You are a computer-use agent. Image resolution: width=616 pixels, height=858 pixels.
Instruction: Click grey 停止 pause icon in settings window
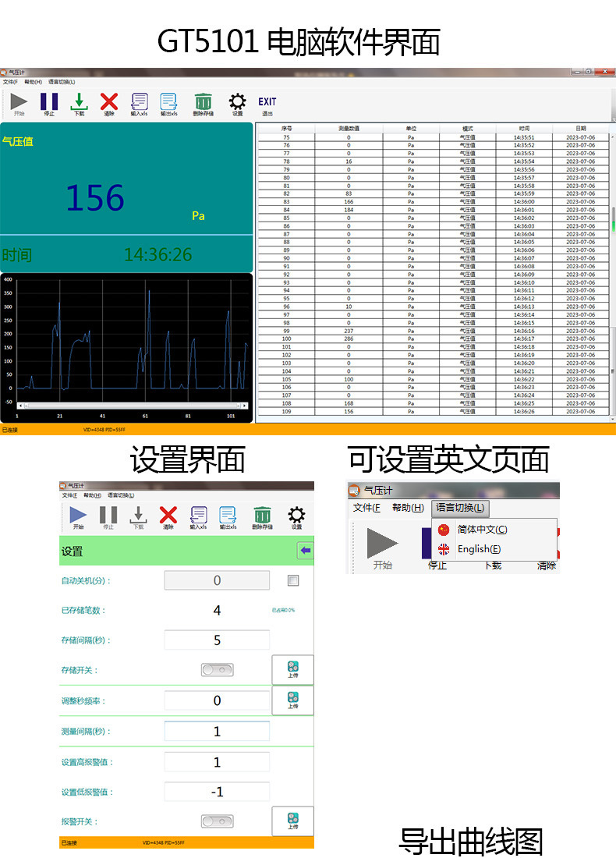point(108,514)
